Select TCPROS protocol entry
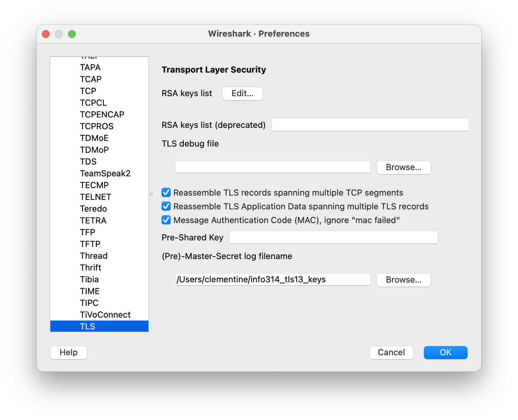This screenshot has height=420, width=518. coord(99,126)
